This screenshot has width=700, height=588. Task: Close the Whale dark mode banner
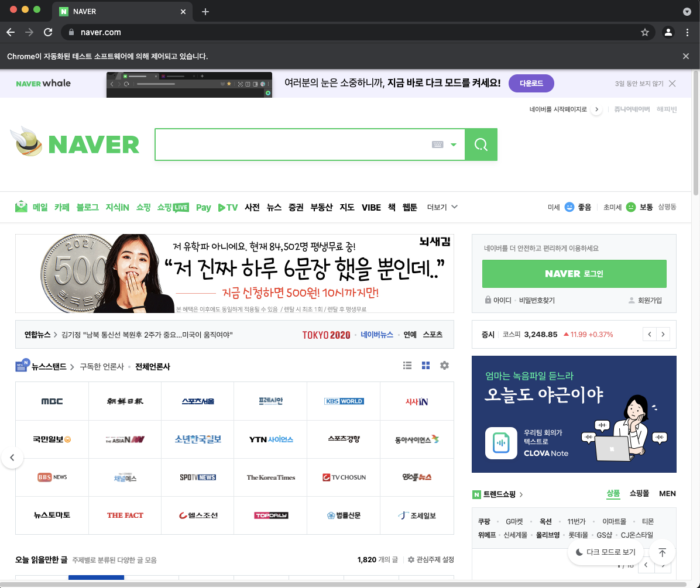point(672,84)
